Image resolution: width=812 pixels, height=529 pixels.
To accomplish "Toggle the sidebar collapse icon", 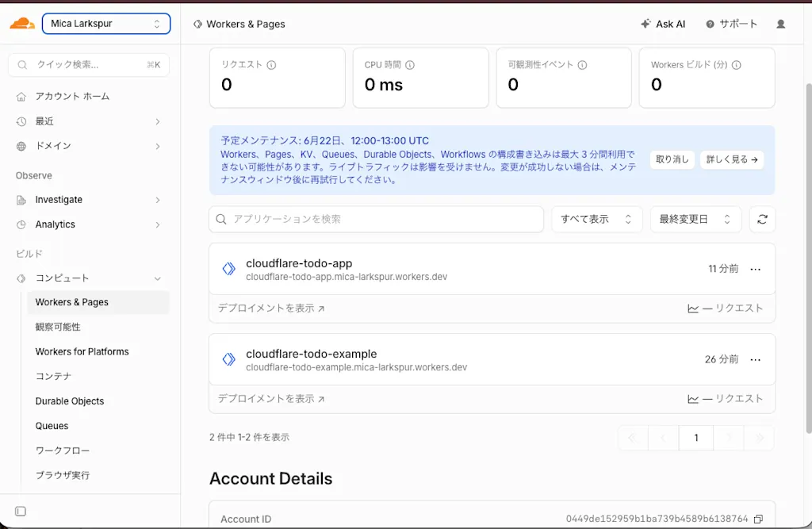I will tap(21, 512).
